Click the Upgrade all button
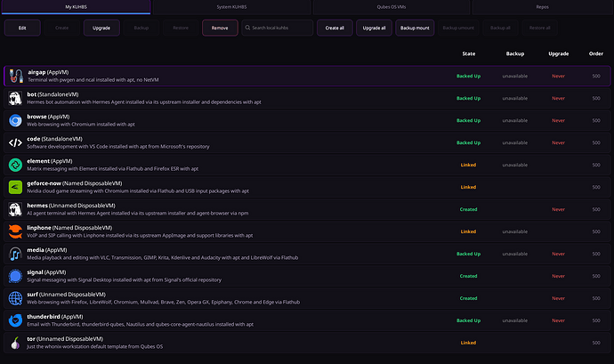The width and height of the screenshot is (614, 364). [x=374, y=28]
